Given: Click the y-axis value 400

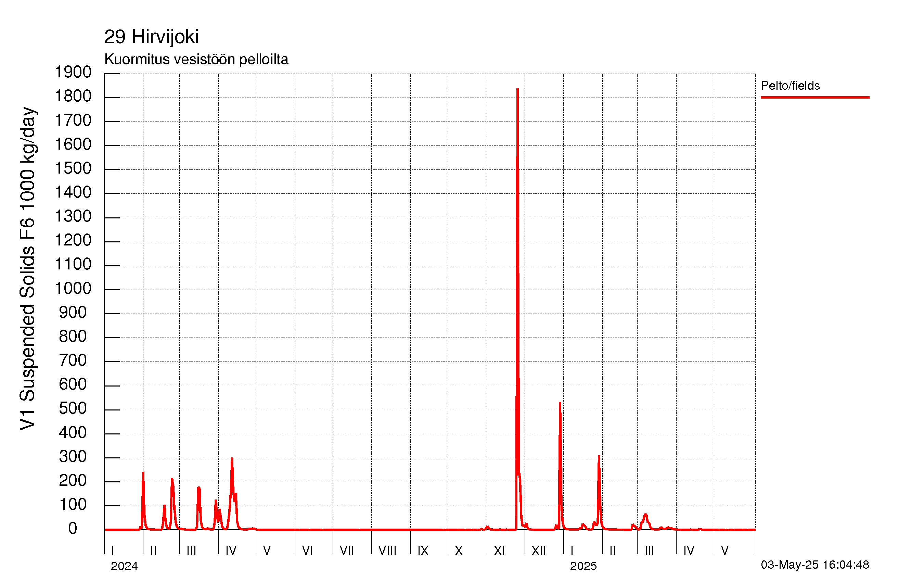Looking at the screenshot, I should [73, 433].
